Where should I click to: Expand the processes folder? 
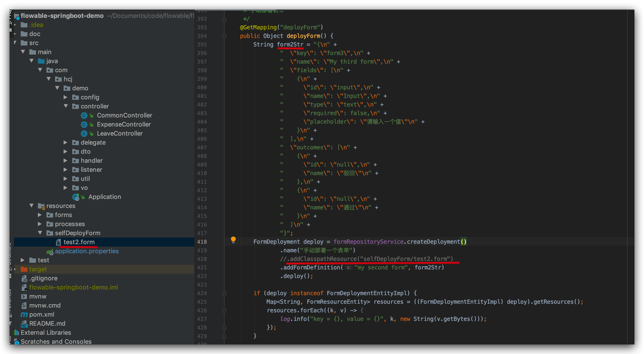40,224
